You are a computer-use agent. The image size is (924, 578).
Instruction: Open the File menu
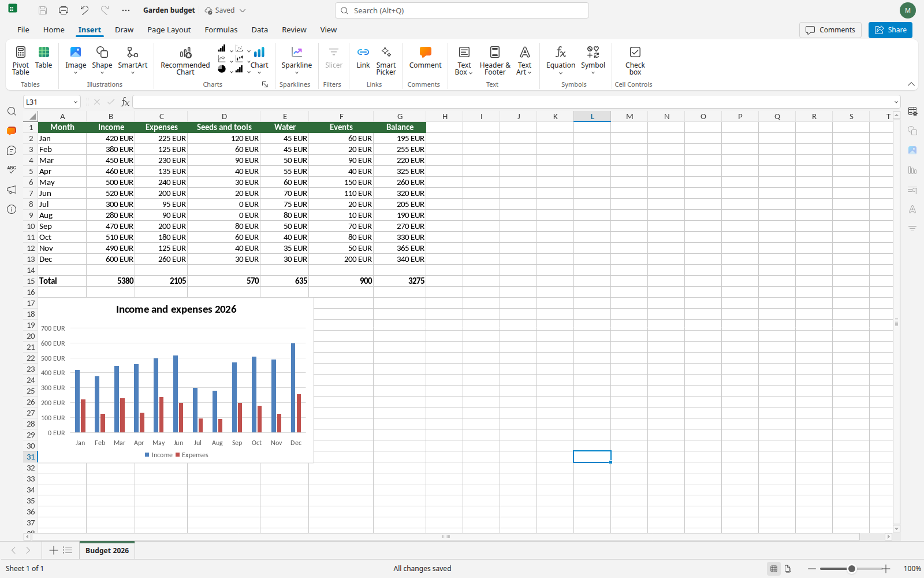pos(23,30)
